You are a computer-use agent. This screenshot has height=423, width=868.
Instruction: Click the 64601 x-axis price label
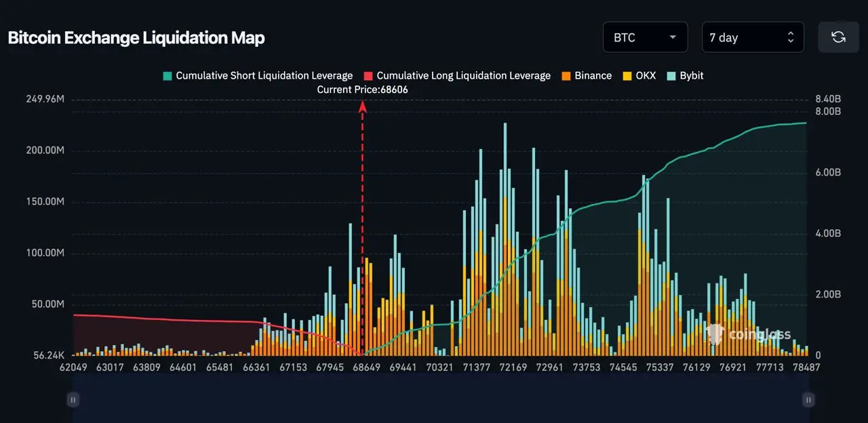click(182, 367)
